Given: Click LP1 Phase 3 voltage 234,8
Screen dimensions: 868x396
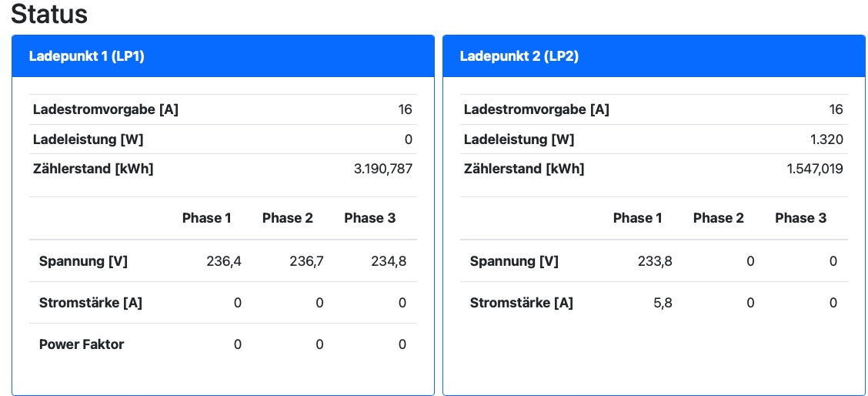Looking at the screenshot, I should coord(389,261).
